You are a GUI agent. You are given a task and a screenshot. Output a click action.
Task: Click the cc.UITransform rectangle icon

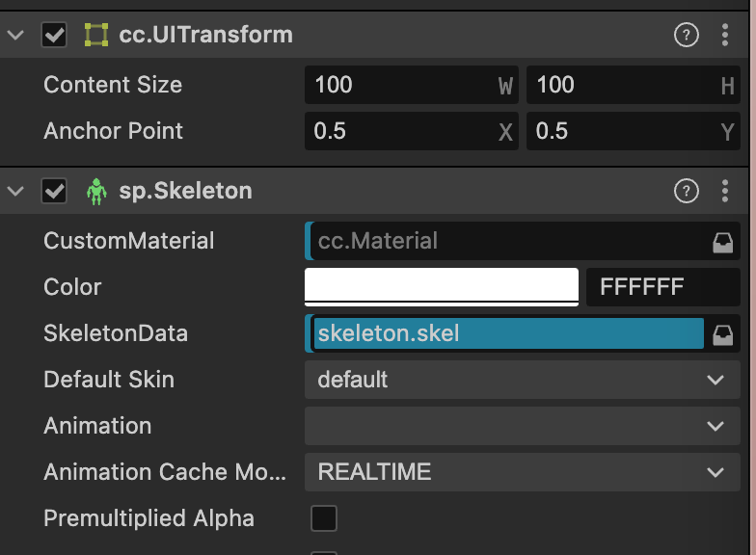click(x=96, y=36)
